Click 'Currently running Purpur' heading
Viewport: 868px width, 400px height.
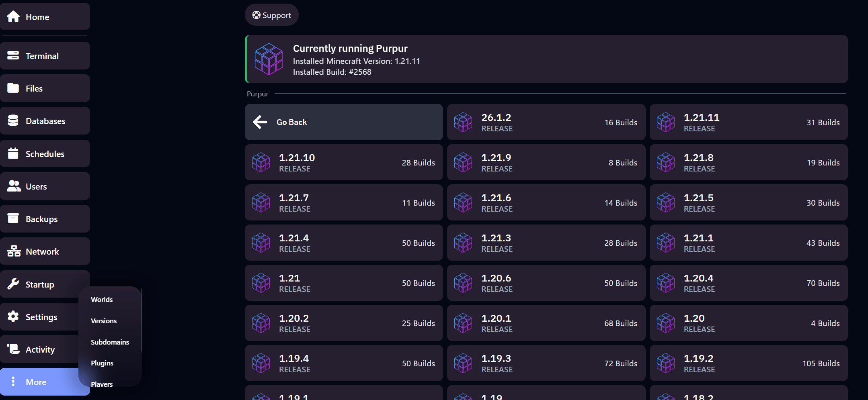[x=350, y=48]
